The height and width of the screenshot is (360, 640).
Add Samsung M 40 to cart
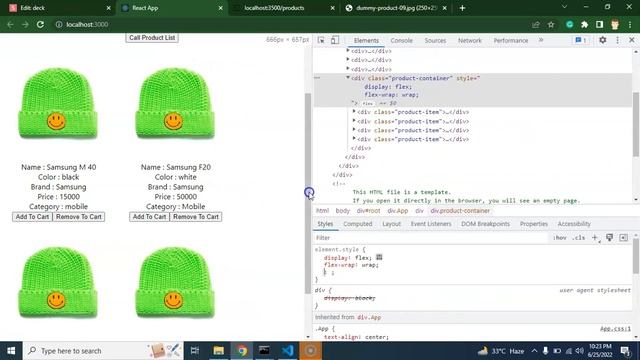click(32, 217)
